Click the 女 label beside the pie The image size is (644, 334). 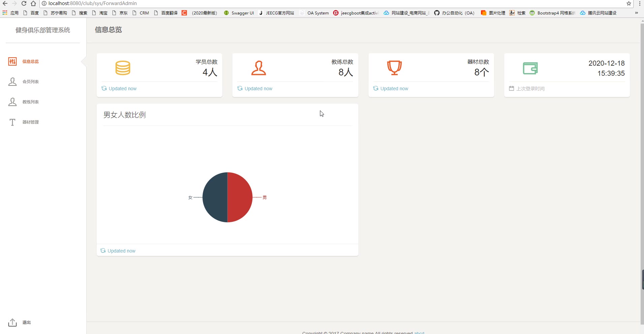coord(190,198)
